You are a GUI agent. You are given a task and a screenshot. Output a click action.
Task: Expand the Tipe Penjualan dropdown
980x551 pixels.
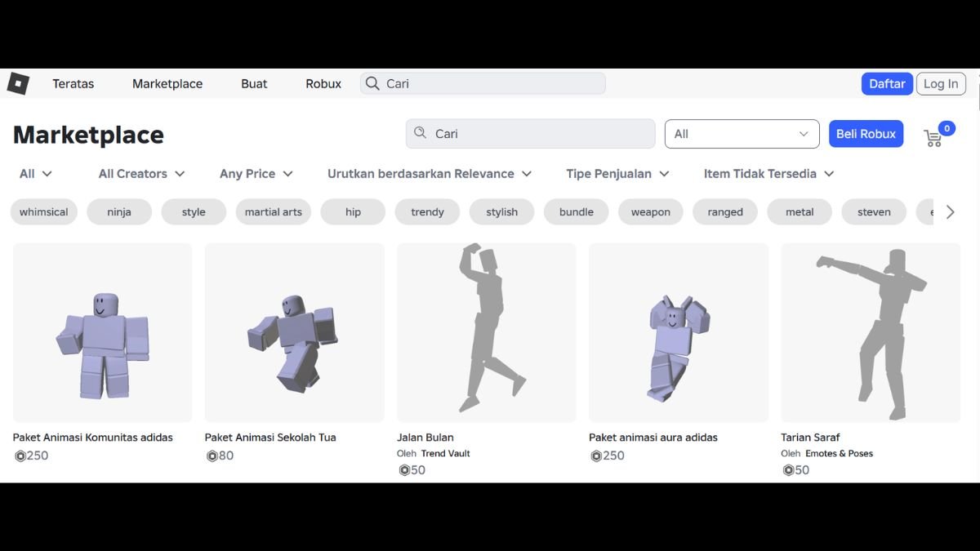[617, 174]
